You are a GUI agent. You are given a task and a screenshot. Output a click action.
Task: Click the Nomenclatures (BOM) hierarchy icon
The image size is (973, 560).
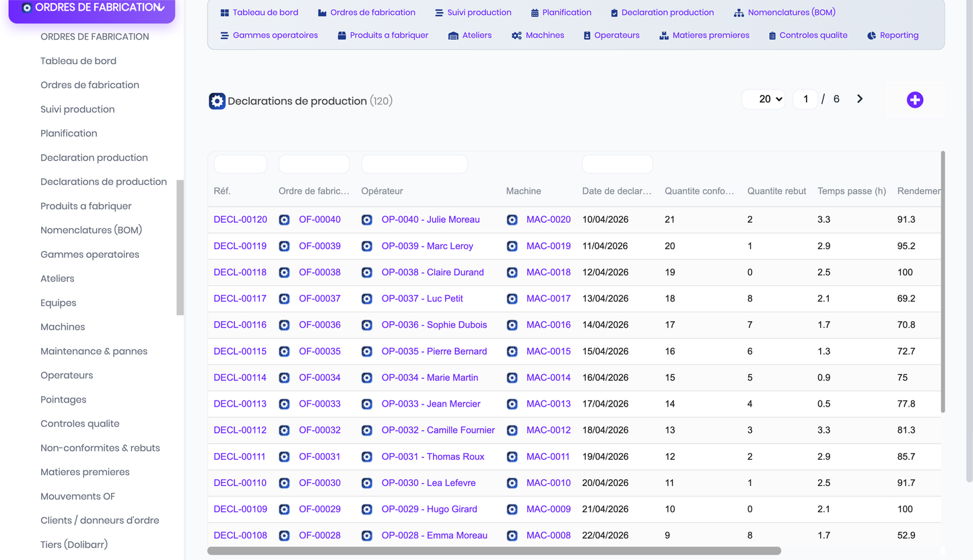click(x=739, y=13)
